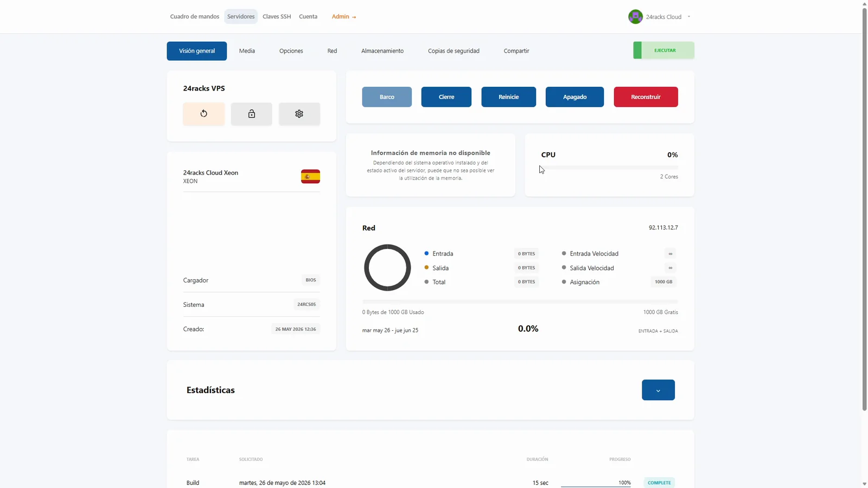Click the 24RCS05 system badge
868x488 pixels.
coord(307,305)
